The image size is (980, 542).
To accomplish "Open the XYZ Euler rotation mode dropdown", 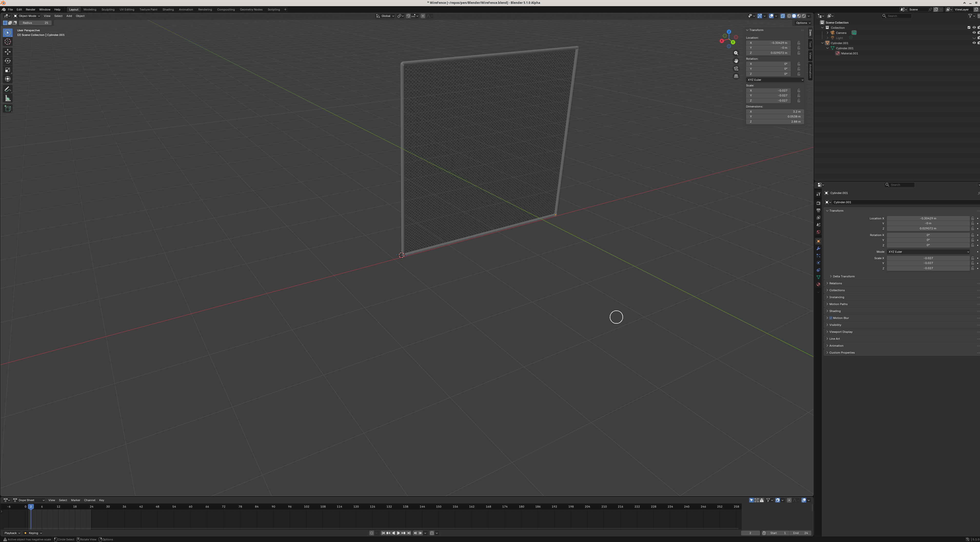I will click(x=775, y=80).
